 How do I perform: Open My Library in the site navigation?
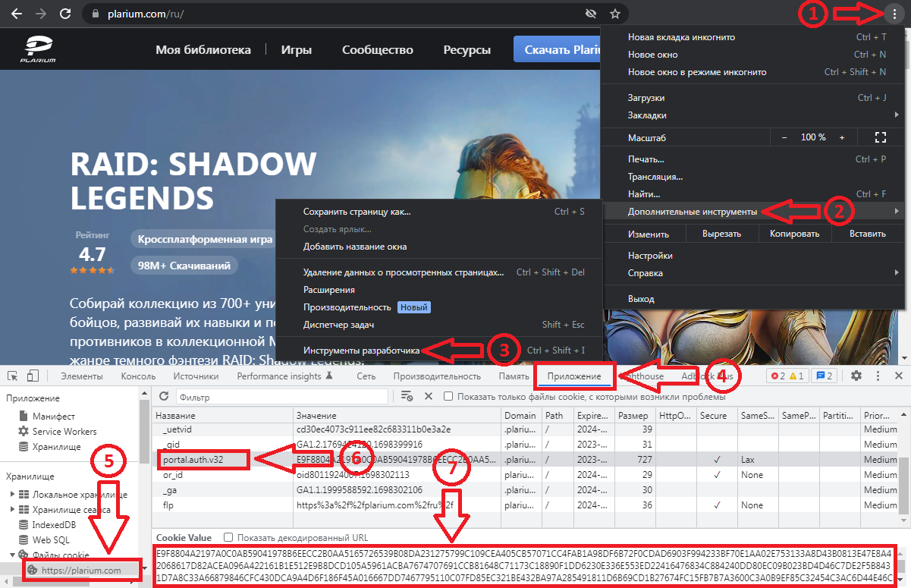tap(203, 50)
